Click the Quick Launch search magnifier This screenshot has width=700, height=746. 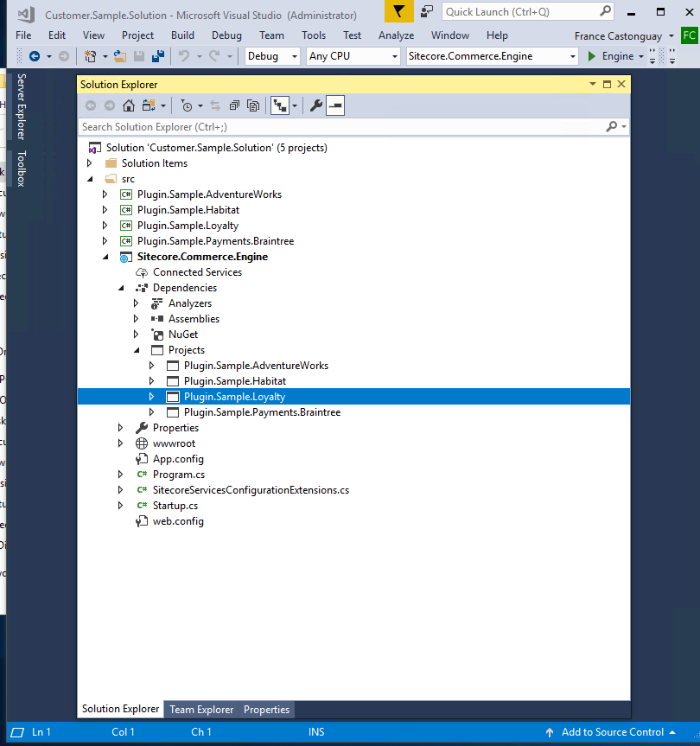tap(605, 11)
